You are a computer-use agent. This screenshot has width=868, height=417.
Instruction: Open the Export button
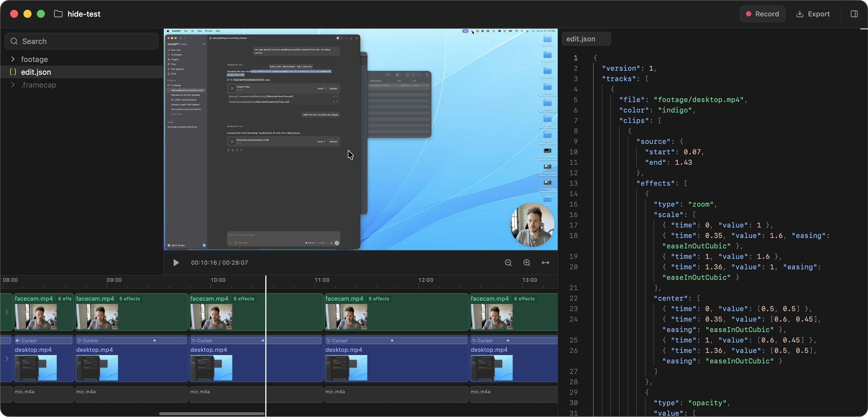(x=813, y=14)
